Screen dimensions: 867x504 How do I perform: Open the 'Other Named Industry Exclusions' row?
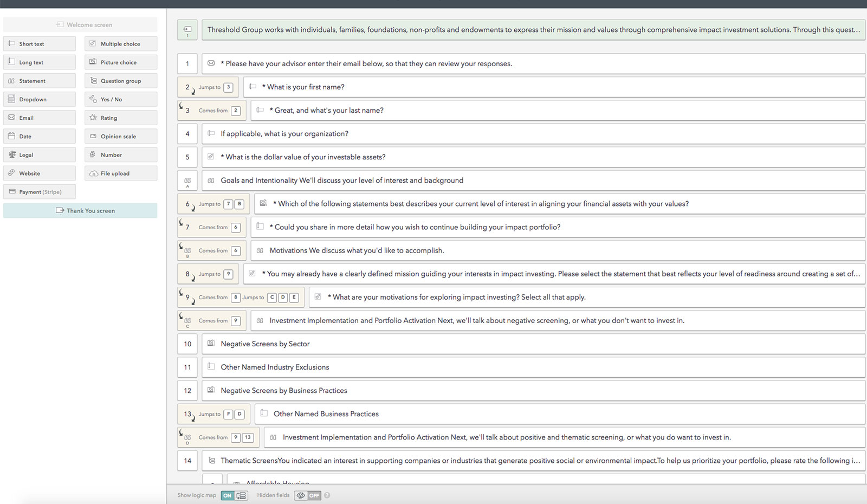[533, 367]
